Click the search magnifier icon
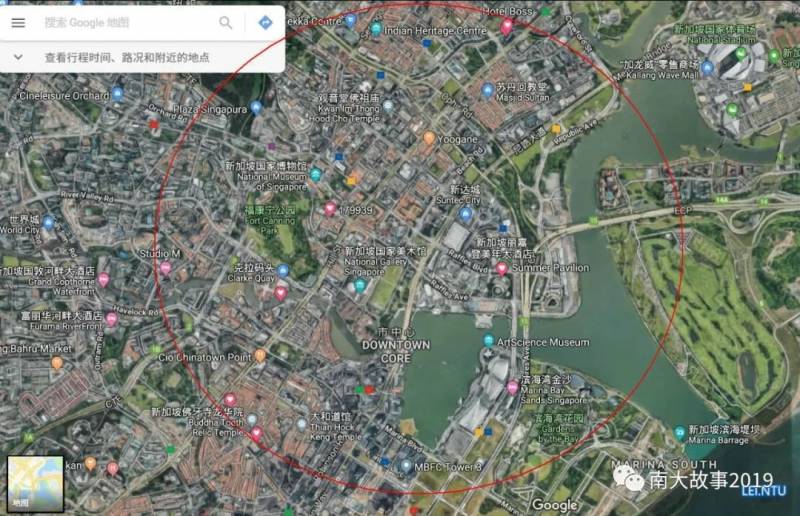The height and width of the screenshot is (516, 800). (226, 23)
